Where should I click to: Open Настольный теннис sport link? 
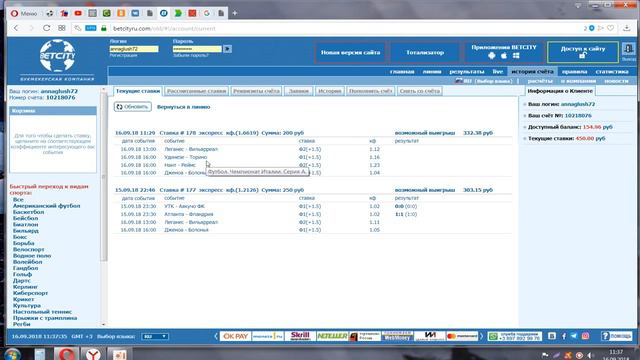(42, 312)
